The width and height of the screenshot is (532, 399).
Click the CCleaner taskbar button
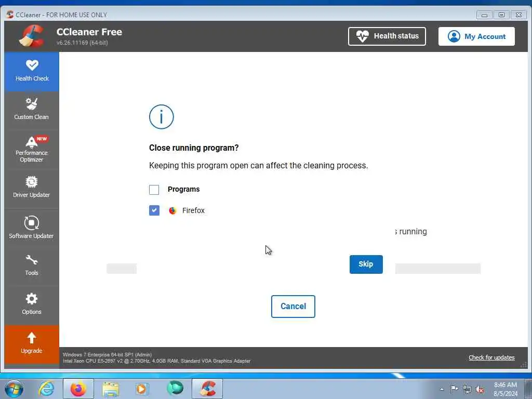[207, 389]
